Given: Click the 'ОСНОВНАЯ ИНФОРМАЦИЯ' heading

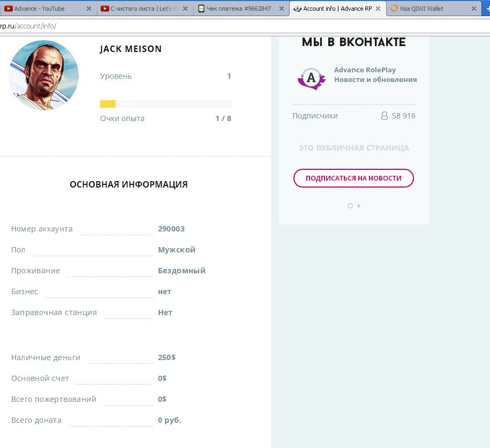Looking at the screenshot, I should pos(129,184).
